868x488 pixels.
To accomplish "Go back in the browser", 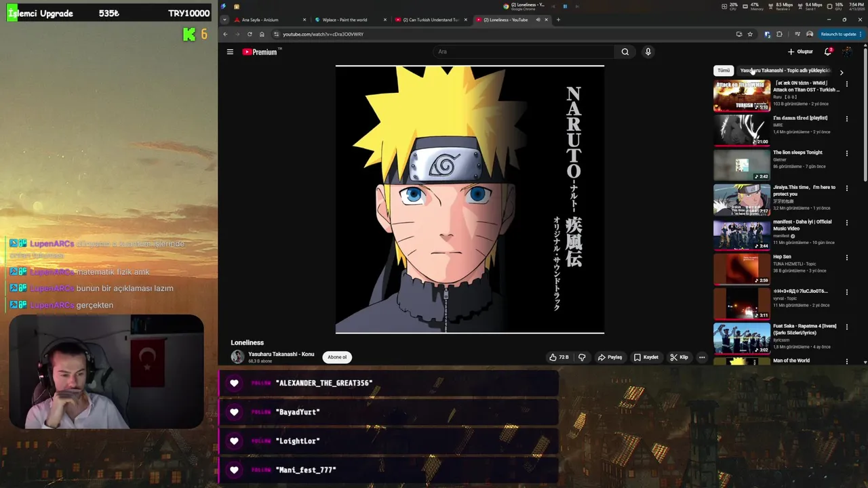I will [226, 34].
